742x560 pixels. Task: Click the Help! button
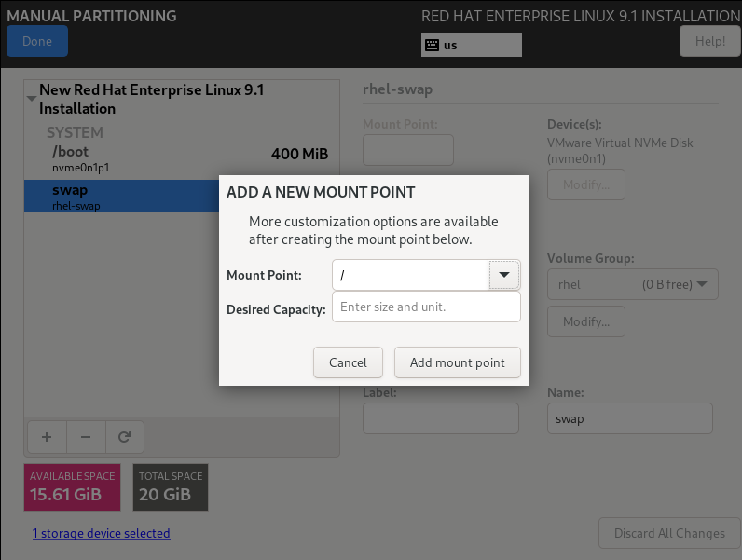pos(709,41)
